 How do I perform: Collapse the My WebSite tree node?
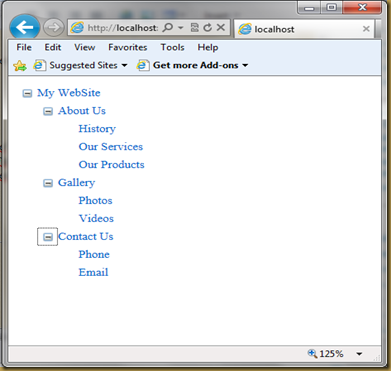(27, 93)
